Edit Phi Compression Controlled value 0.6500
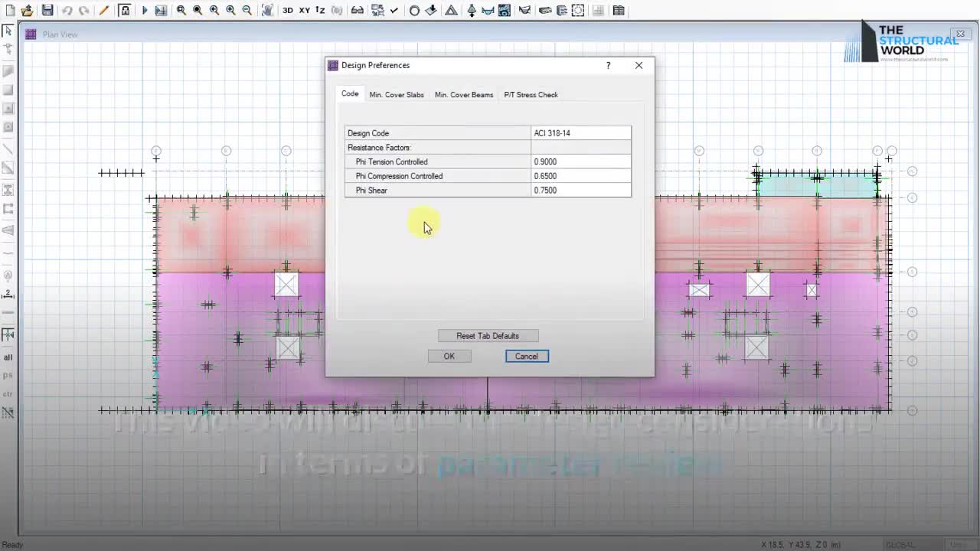980x551 pixels. 581,176
